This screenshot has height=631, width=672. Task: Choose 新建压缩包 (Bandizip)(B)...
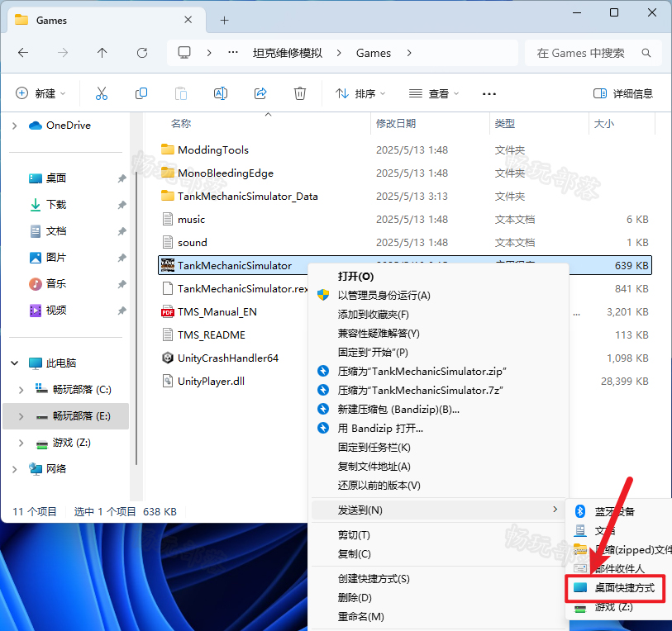pyautogui.click(x=438, y=409)
